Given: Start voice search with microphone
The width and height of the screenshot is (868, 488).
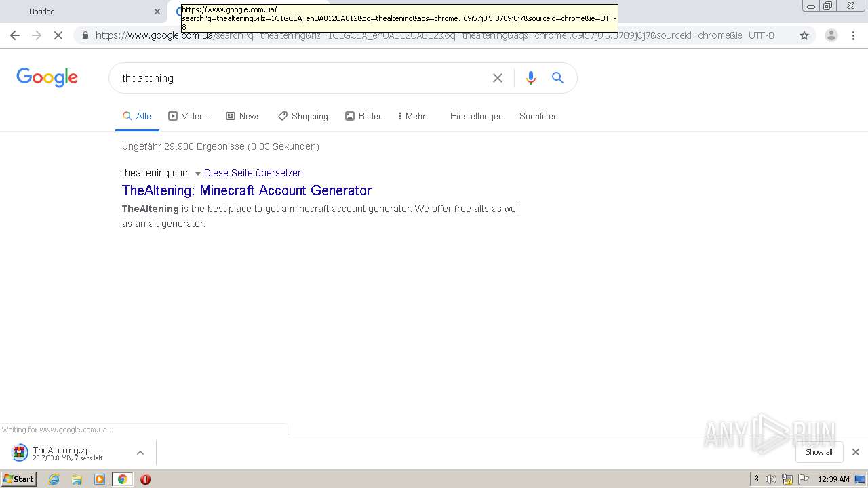Looking at the screenshot, I should pos(531,78).
